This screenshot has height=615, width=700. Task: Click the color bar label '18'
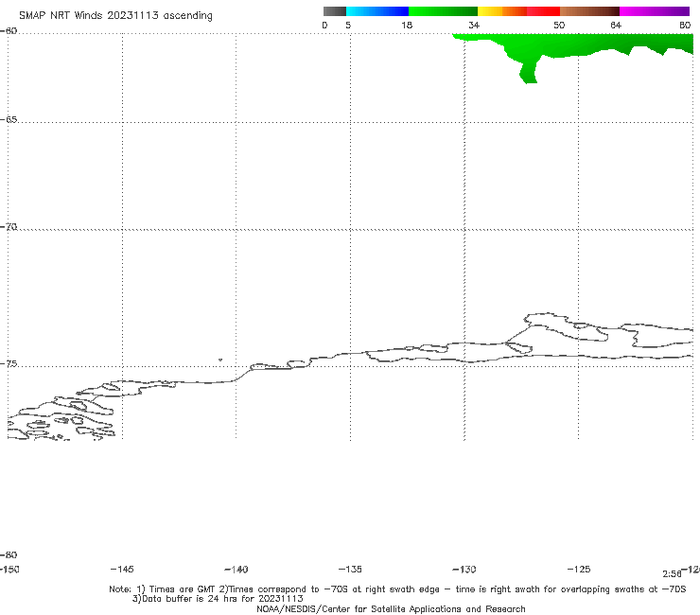(x=406, y=25)
